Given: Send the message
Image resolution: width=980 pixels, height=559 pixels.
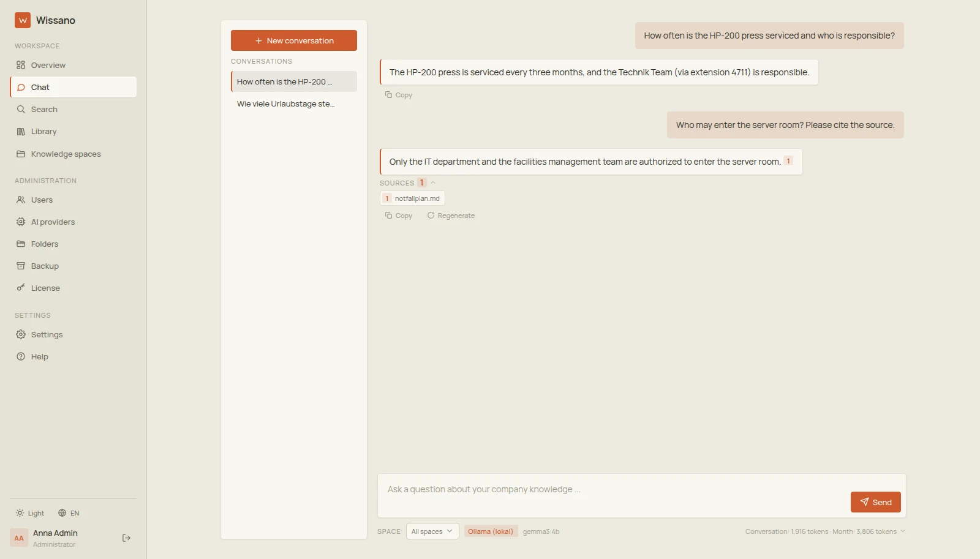Looking at the screenshot, I should [876, 502].
